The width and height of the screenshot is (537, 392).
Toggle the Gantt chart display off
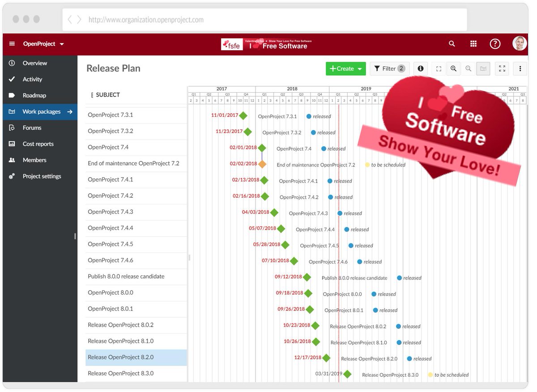click(x=483, y=68)
